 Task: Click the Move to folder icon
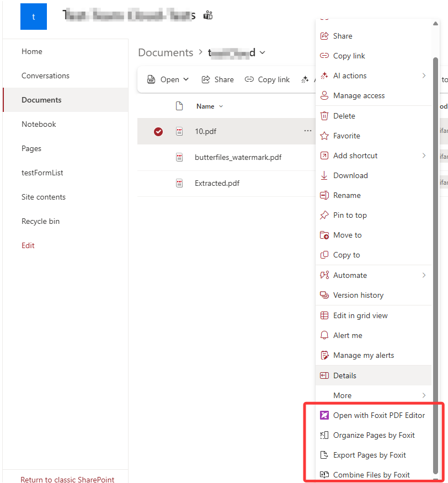click(324, 235)
